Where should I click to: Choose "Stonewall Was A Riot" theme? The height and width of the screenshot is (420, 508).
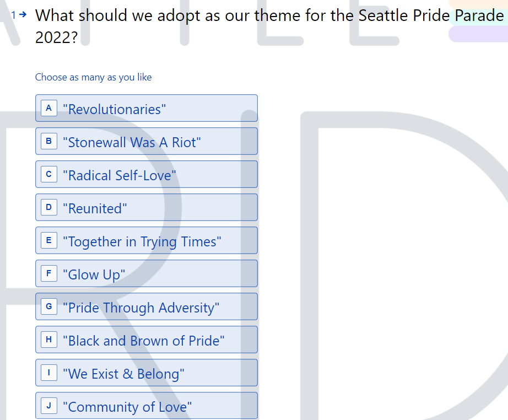point(147,141)
